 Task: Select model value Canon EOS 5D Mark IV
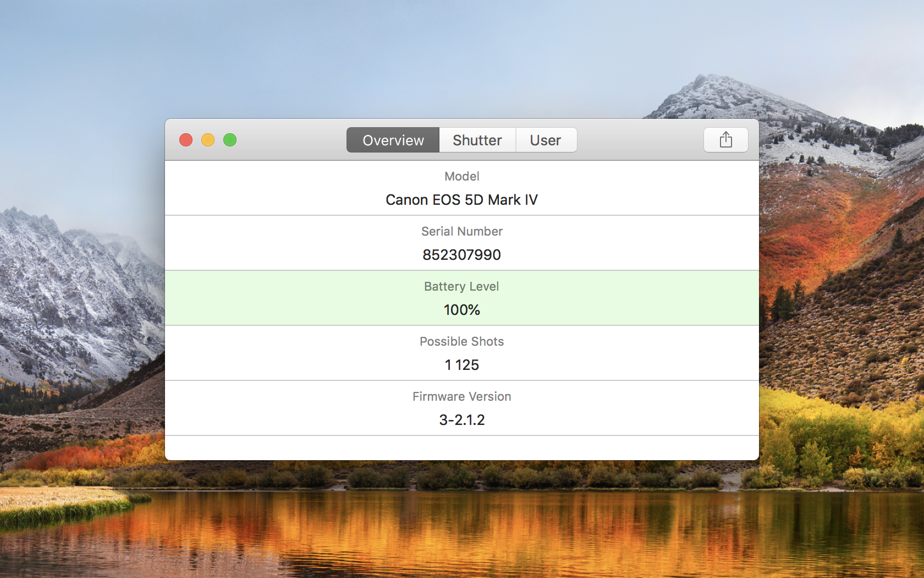pyautogui.click(x=462, y=200)
